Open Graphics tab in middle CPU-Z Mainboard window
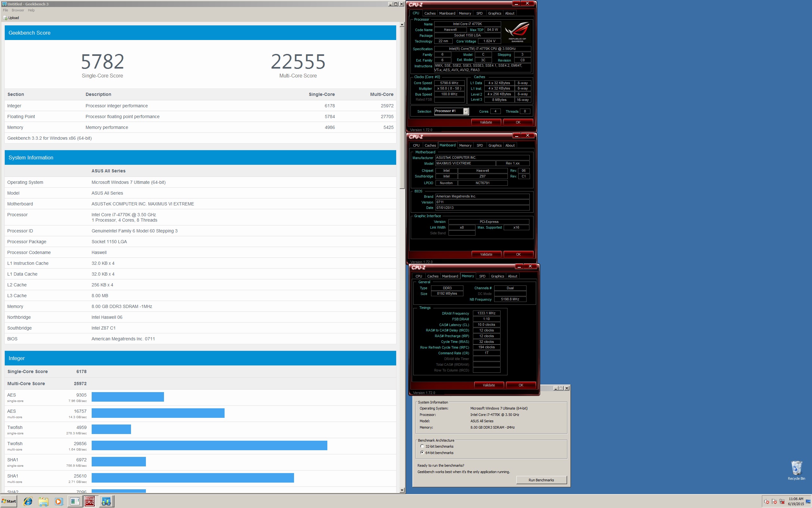812x508 pixels. click(x=494, y=145)
